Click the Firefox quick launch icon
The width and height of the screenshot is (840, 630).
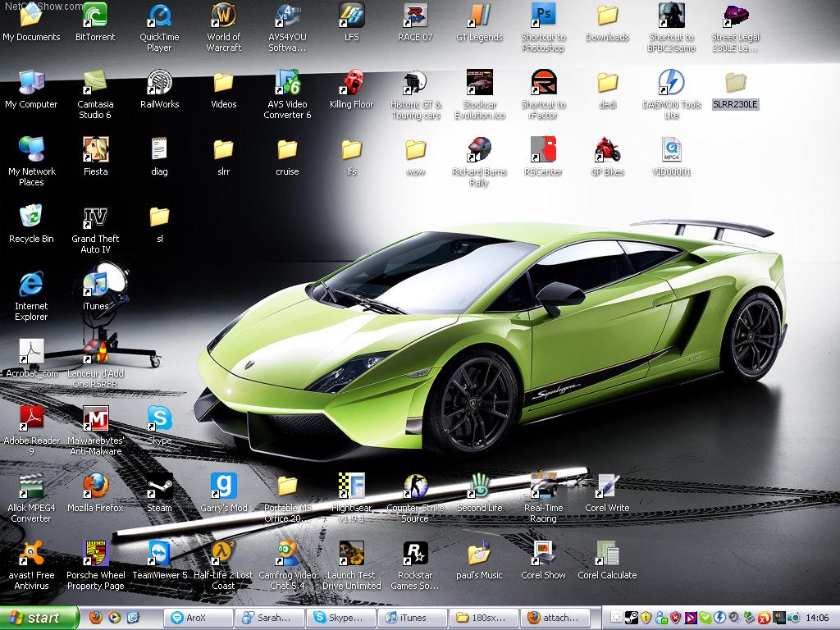coord(95,617)
